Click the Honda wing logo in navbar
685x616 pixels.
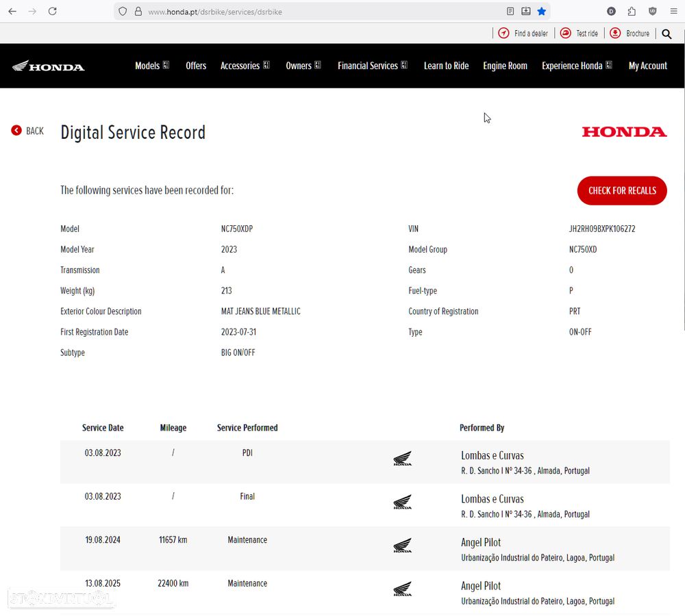pos(48,66)
